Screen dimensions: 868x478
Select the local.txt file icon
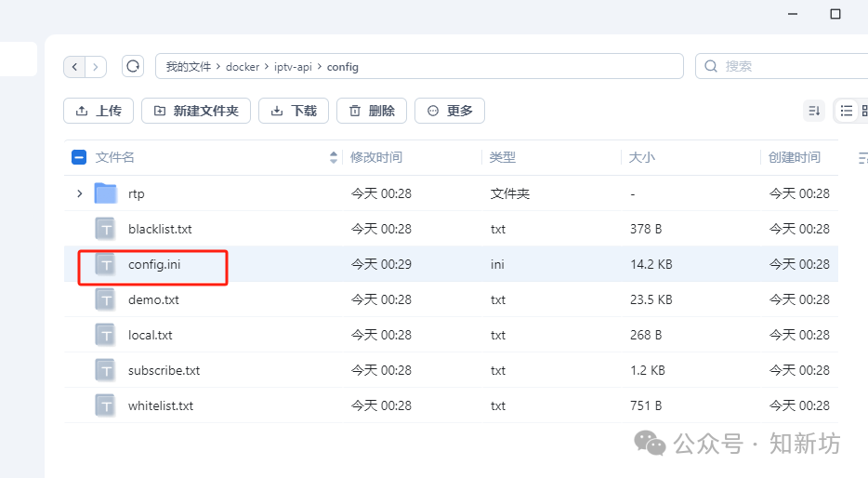coord(105,335)
